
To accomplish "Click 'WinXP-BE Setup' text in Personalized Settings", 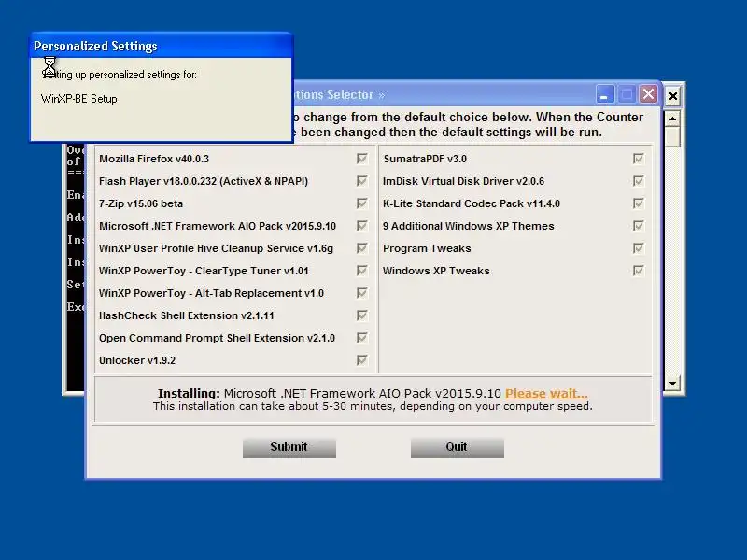I will tap(79, 99).
